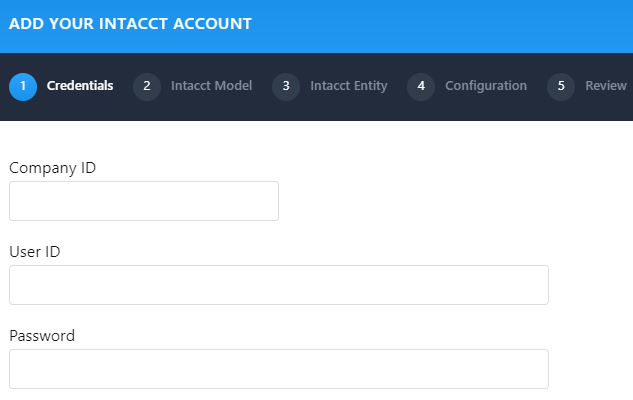Click the Password field label

tap(42, 336)
